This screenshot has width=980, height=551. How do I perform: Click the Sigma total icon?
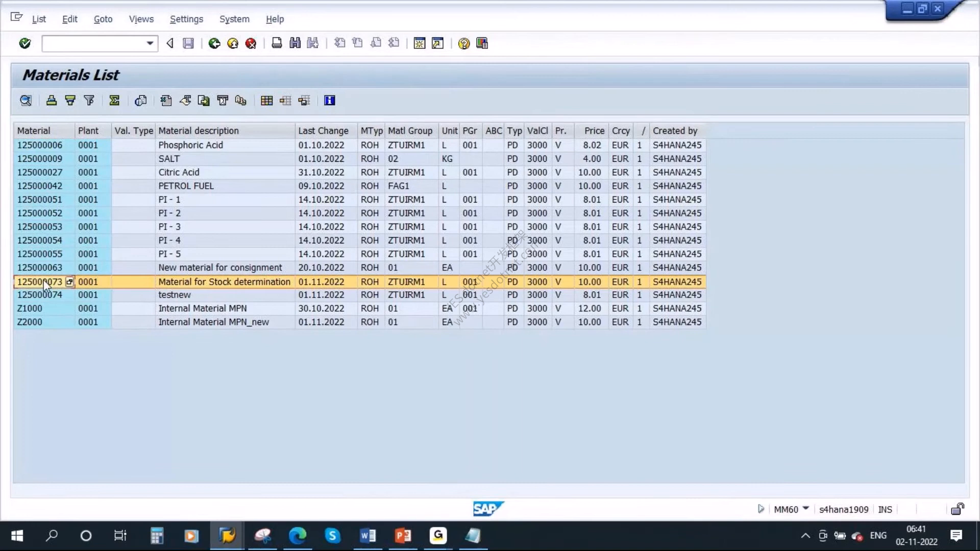pos(114,101)
